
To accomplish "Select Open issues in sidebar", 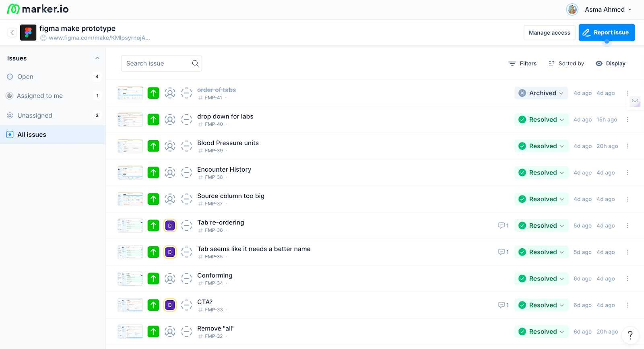I will click(x=53, y=77).
